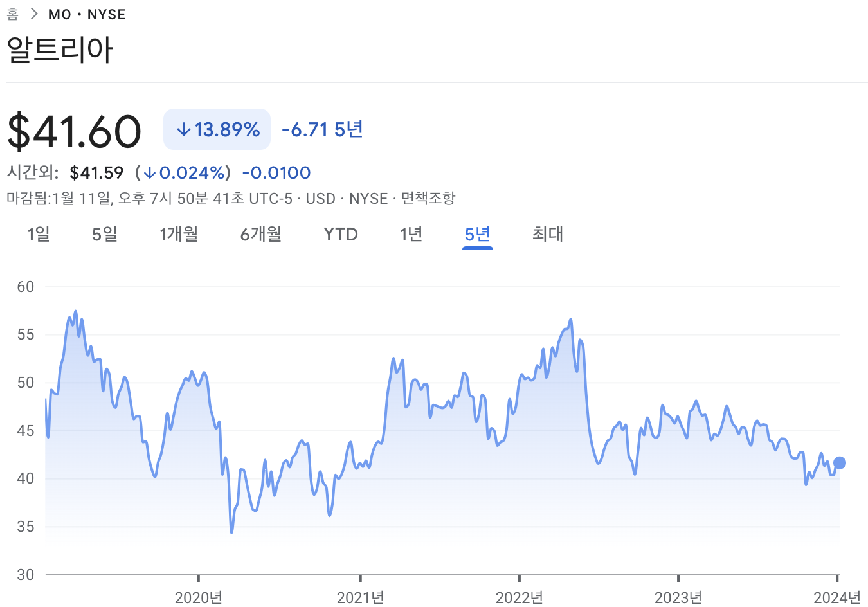Open the 홈 breadcrumb link
This screenshot has height=607, width=868.
(13, 14)
